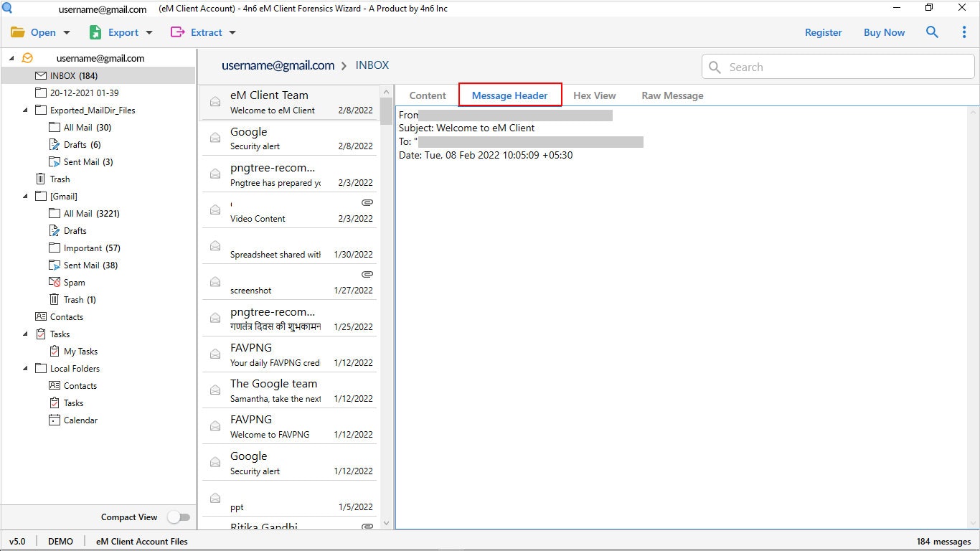The image size is (980, 551).
Task: Click the INBOX breadcrumb label
Action: pyautogui.click(x=372, y=65)
